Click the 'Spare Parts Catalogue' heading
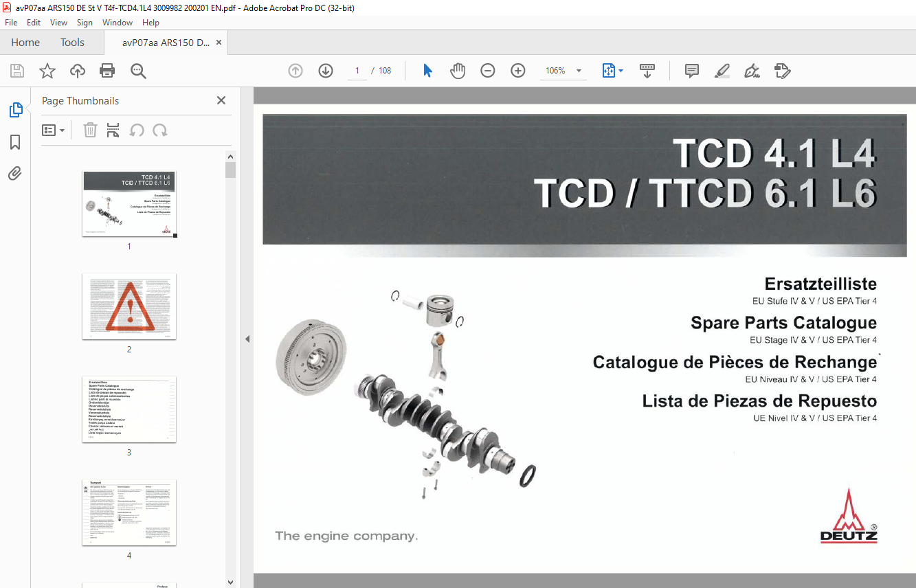 (783, 323)
